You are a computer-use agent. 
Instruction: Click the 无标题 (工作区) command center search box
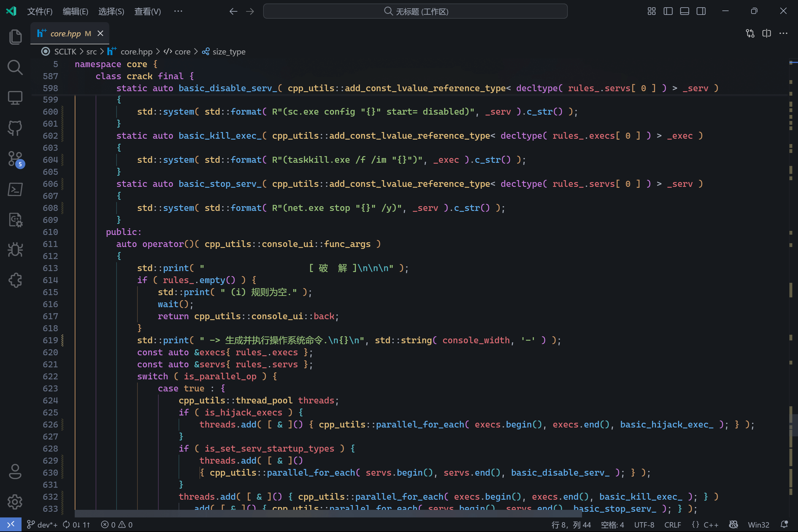pyautogui.click(x=415, y=11)
